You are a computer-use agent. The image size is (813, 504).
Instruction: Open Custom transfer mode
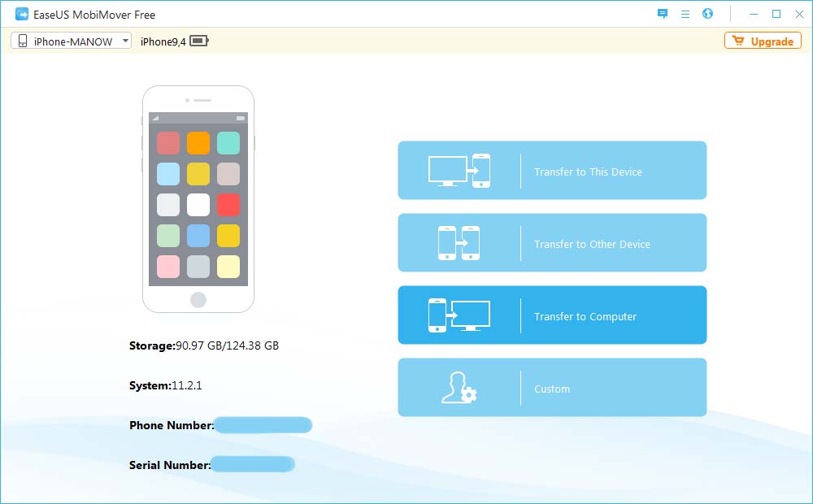[x=552, y=388]
